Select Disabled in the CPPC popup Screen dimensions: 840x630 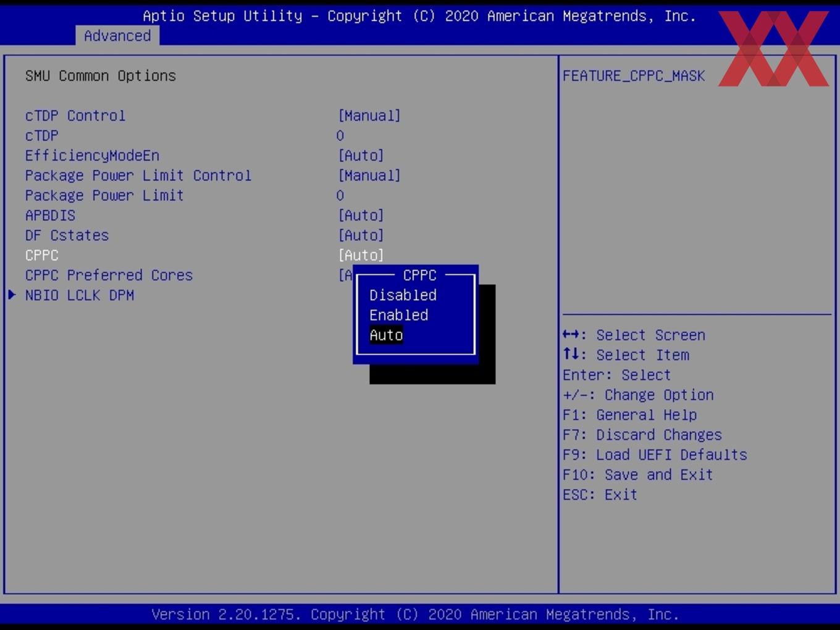[x=403, y=295]
